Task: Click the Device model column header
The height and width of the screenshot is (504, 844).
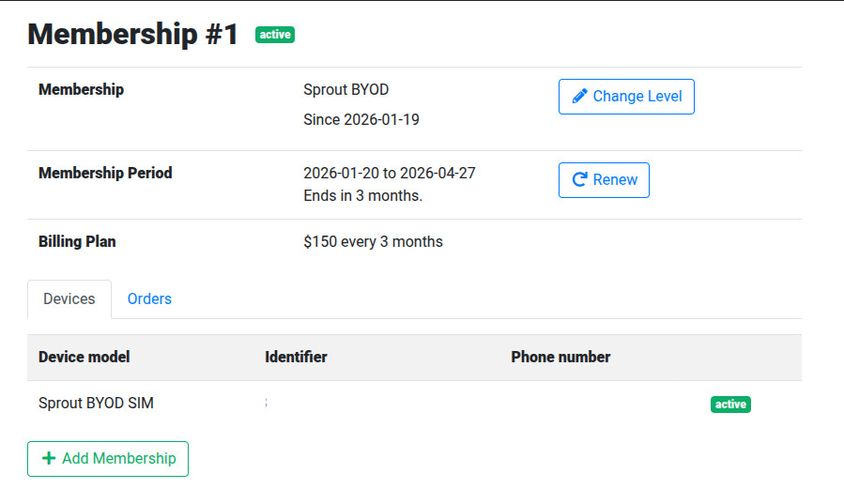Action: coord(84,357)
